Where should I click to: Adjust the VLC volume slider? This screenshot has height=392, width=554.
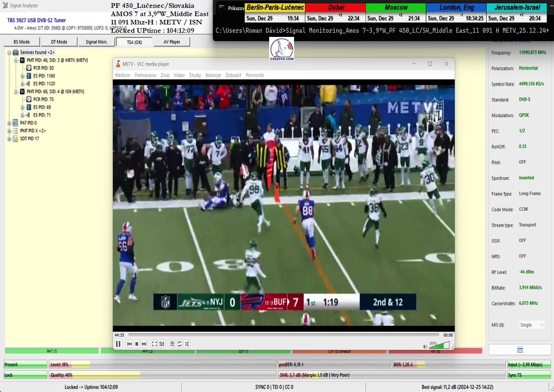[440, 345]
